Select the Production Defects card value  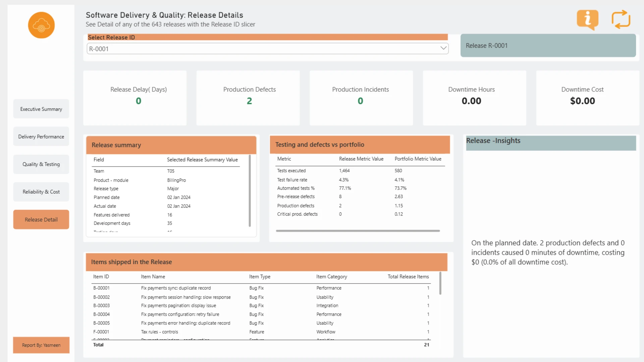249,101
